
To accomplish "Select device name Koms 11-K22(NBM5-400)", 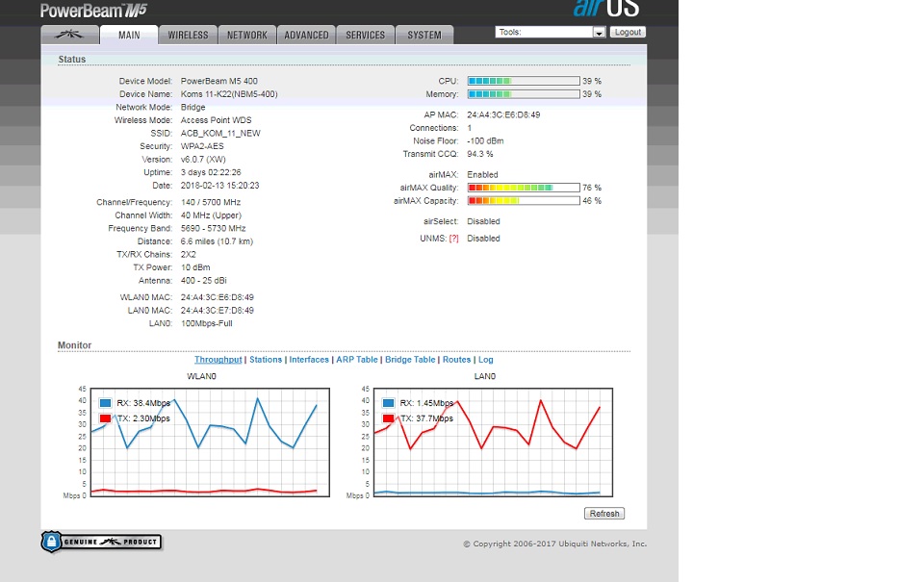I will coord(229,94).
